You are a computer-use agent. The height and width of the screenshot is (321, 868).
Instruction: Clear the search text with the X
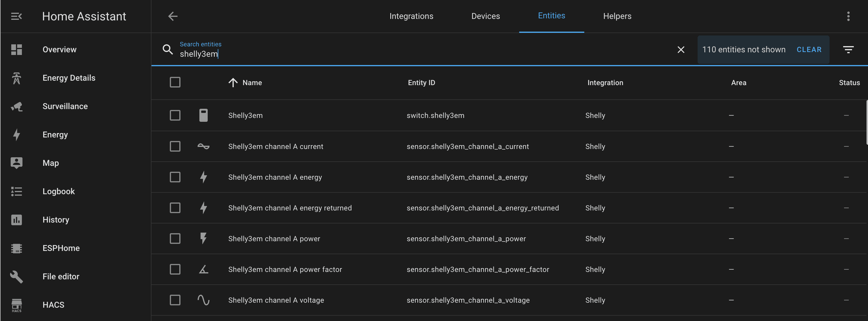(x=681, y=50)
